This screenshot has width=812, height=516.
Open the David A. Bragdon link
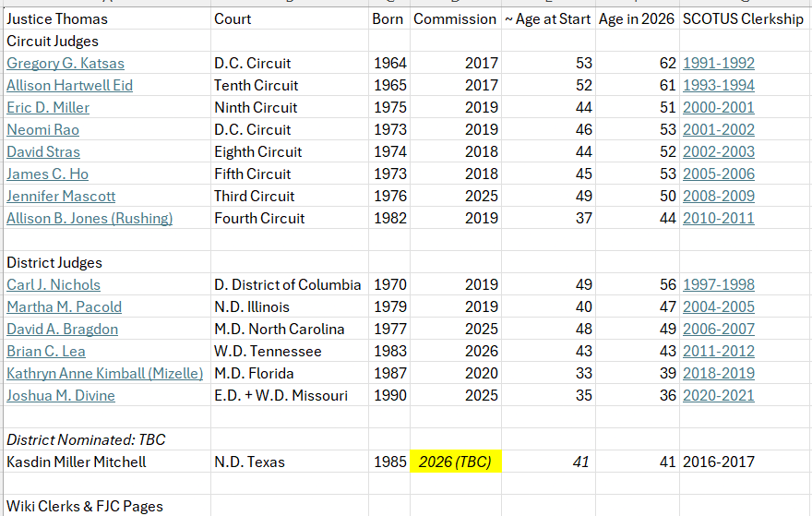[62, 330]
